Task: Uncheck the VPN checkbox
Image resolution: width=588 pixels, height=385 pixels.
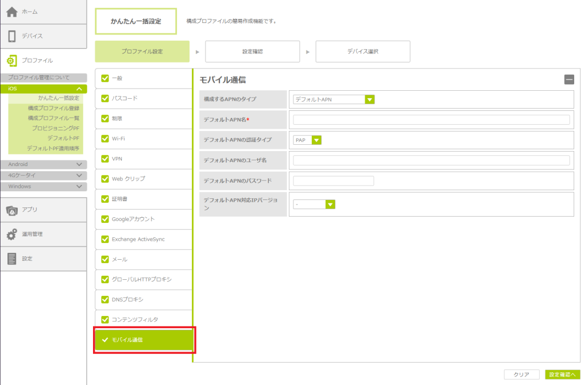Action: [105, 159]
